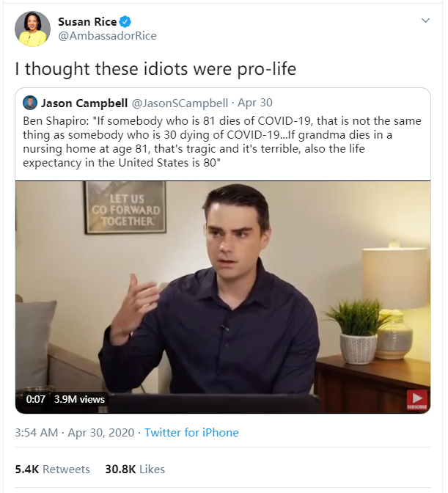Image resolution: width=448 pixels, height=493 pixels.
Task: Click the 0:07 video duration label
Action: click(36, 399)
